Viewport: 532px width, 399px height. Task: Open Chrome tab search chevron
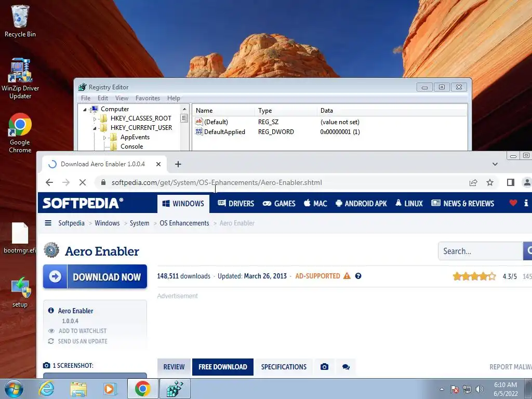click(495, 164)
